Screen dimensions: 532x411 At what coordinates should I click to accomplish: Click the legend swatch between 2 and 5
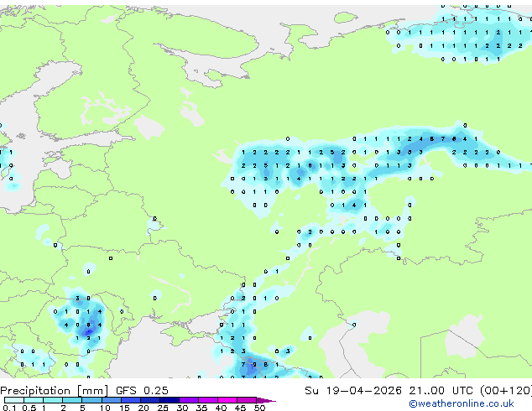(x=72, y=400)
